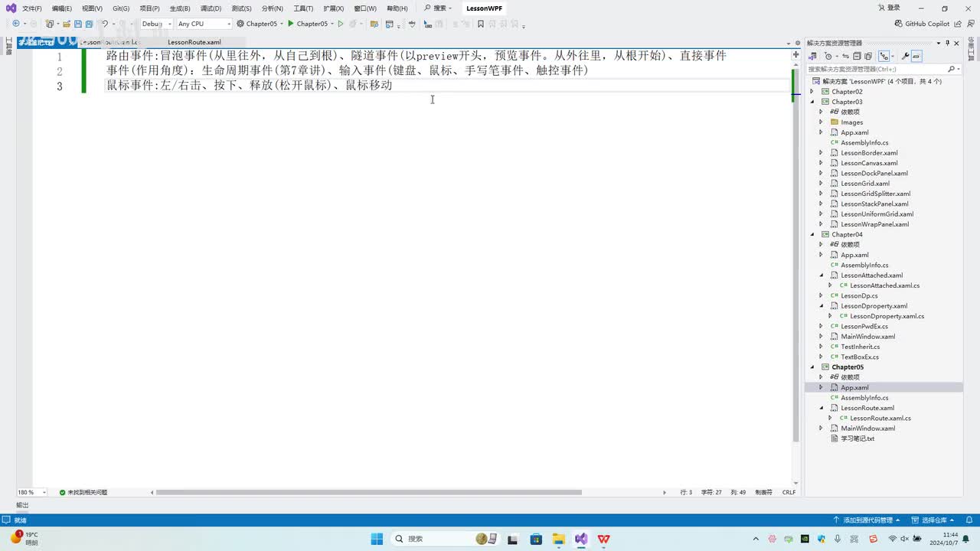Viewport: 980px width, 551px height.
Task: Select 学习笔记.txt in Solution Explorer
Action: click(x=857, y=439)
